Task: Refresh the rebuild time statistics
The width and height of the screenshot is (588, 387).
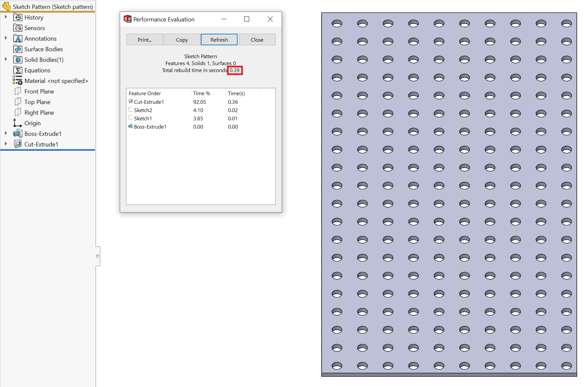Action: [x=219, y=40]
